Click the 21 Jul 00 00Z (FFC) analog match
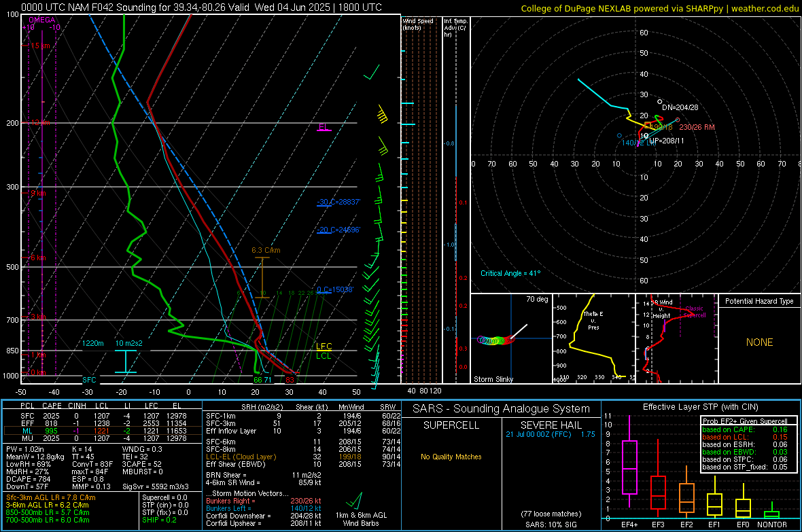 (x=551, y=434)
